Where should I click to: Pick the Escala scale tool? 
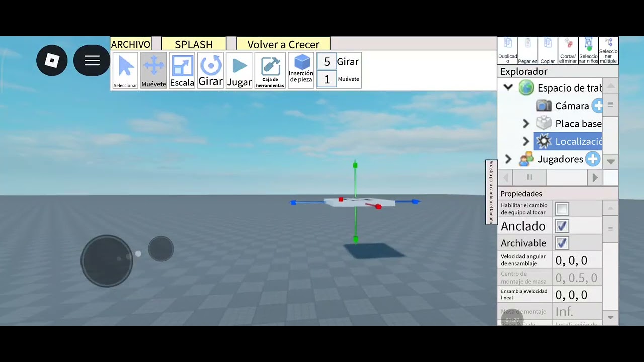pyautogui.click(x=182, y=70)
